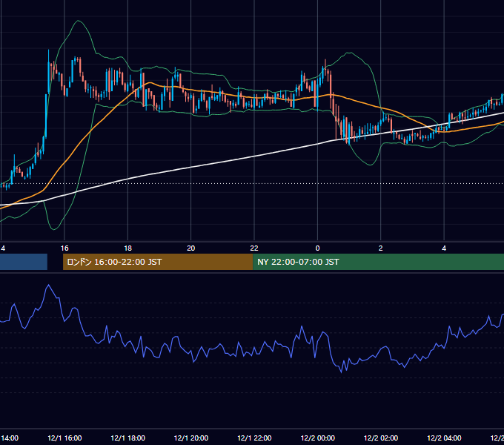Select the ロンドン 16:00-22:00 JST session bar
This screenshot has width=504, height=445.
[x=158, y=262]
